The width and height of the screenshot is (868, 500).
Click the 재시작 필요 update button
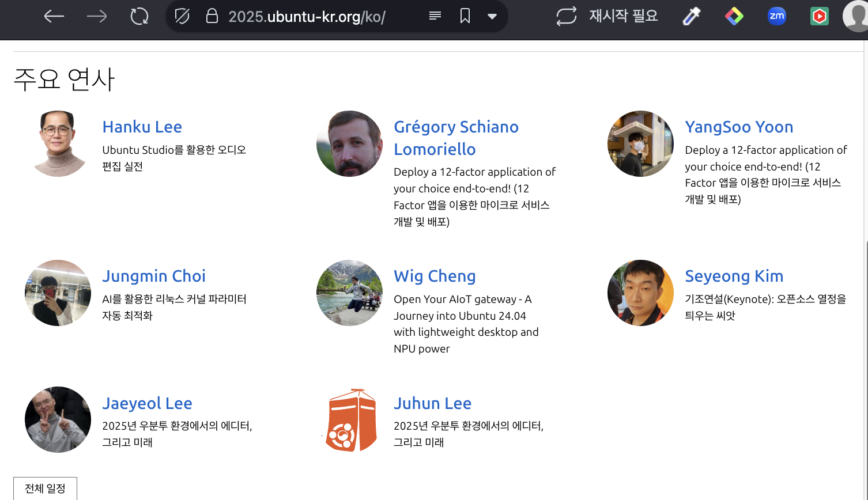pos(607,16)
